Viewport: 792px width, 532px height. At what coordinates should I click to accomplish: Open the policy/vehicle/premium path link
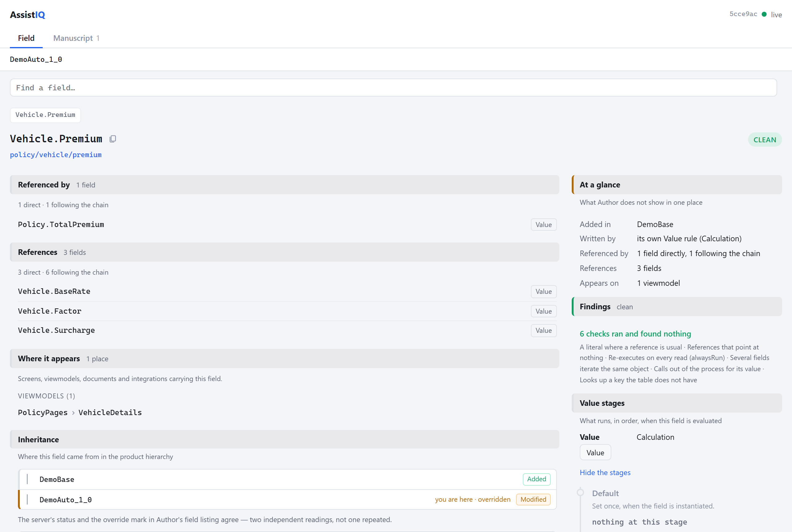point(56,155)
